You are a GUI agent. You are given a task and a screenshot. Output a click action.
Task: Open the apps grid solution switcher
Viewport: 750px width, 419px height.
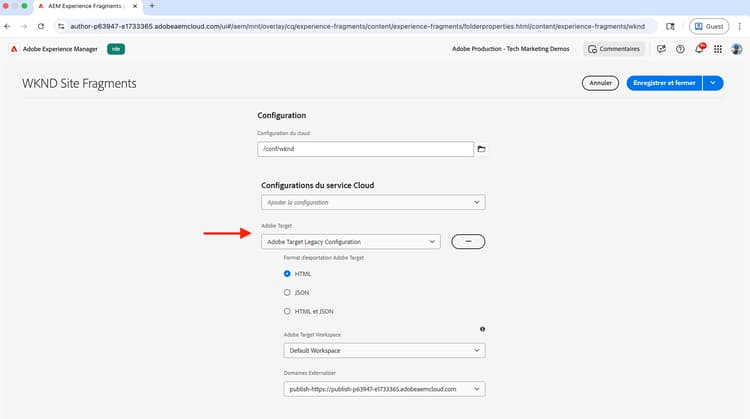pos(718,49)
